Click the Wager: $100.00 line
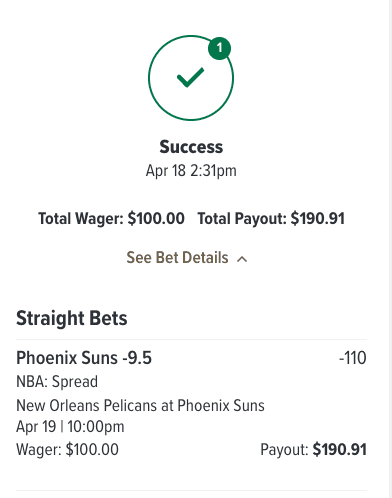This screenshot has height=498, width=392. [67, 449]
